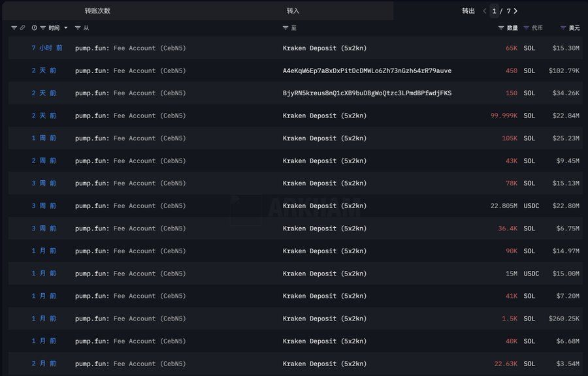Open the '7 小时 前' transaction time link
588x376 pixels.
[47, 48]
